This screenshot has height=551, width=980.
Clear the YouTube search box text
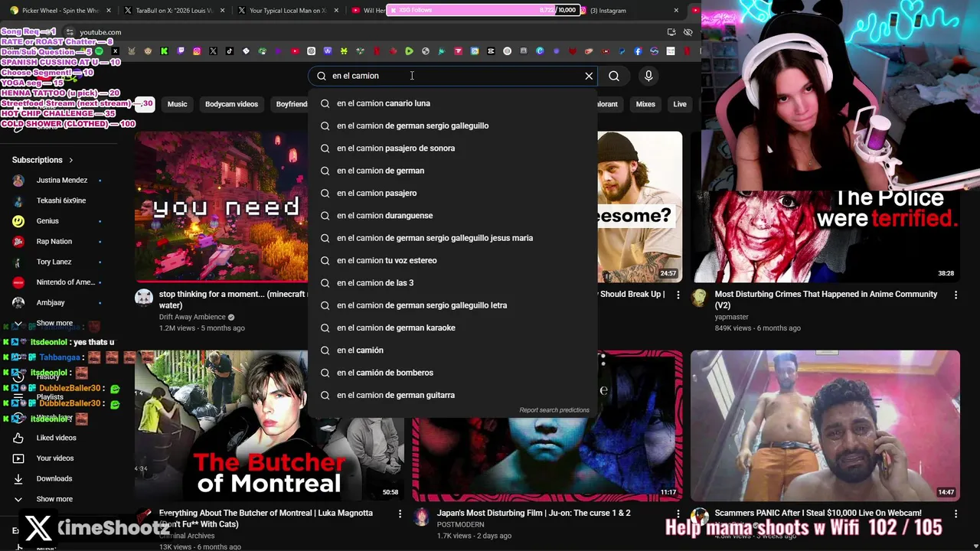click(x=589, y=76)
